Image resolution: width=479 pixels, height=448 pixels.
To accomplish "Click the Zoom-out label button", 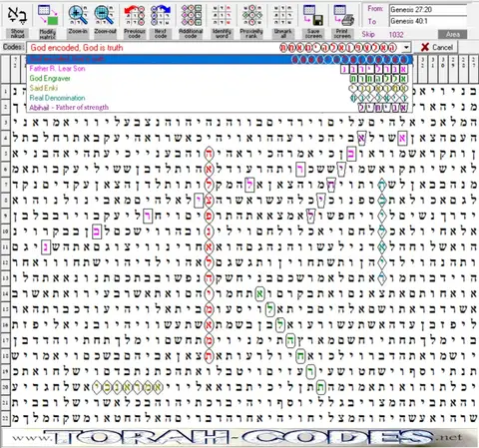I will (105, 33).
